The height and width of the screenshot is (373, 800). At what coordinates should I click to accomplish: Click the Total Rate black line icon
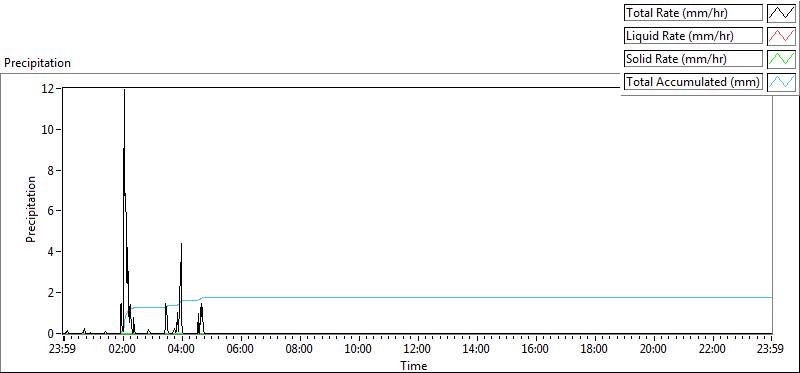coord(782,13)
